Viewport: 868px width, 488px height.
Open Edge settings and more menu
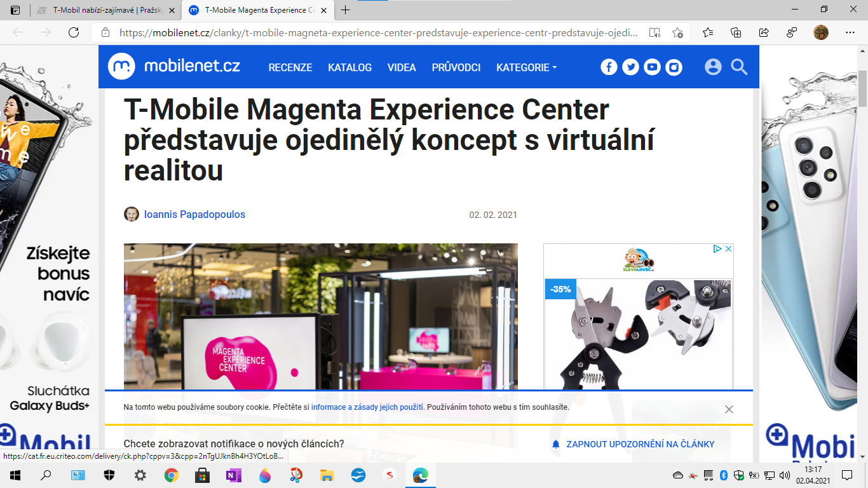tap(850, 33)
